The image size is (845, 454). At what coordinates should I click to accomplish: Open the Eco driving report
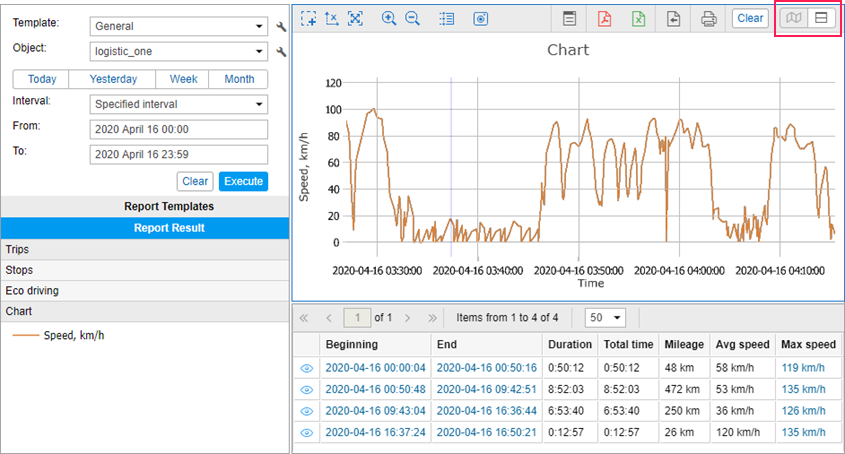(x=145, y=291)
